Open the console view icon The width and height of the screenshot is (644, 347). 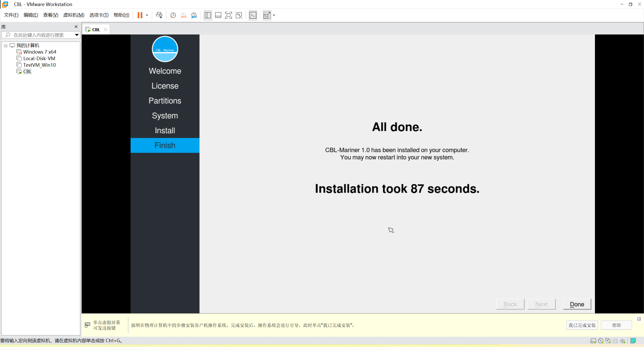(253, 15)
